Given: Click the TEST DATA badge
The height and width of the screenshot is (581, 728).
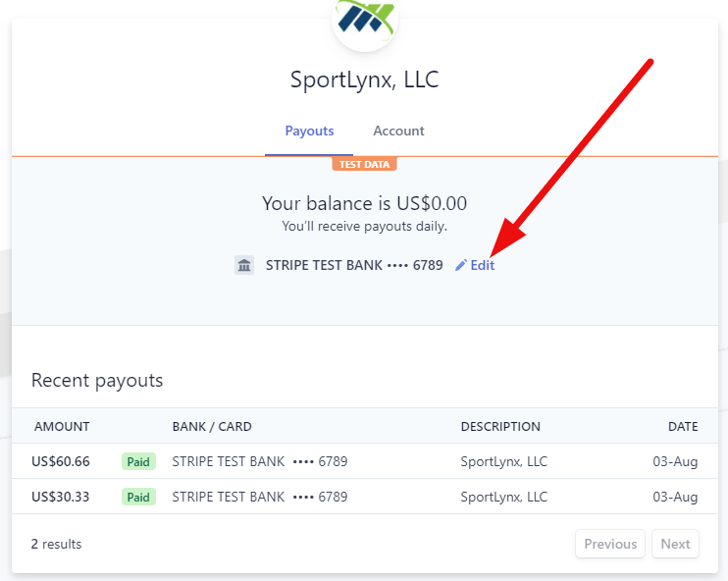Looking at the screenshot, I should (364, 164).
